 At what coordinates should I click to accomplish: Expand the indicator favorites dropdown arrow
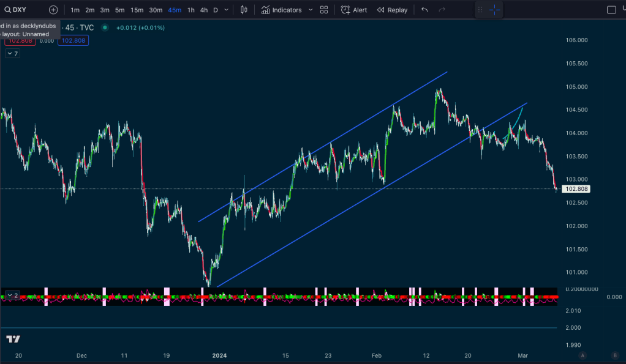(310, 10)
